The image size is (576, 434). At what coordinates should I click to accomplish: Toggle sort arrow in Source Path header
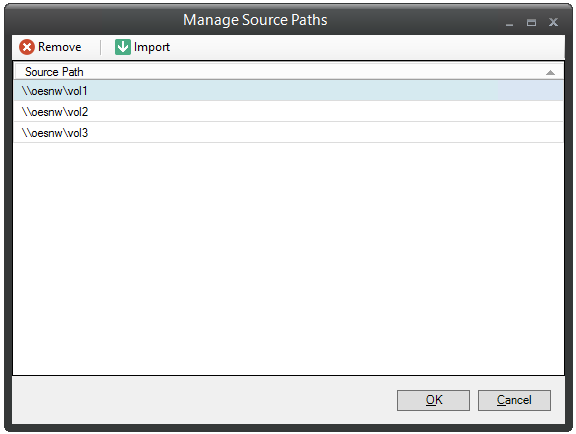click(x=550, y=72)
